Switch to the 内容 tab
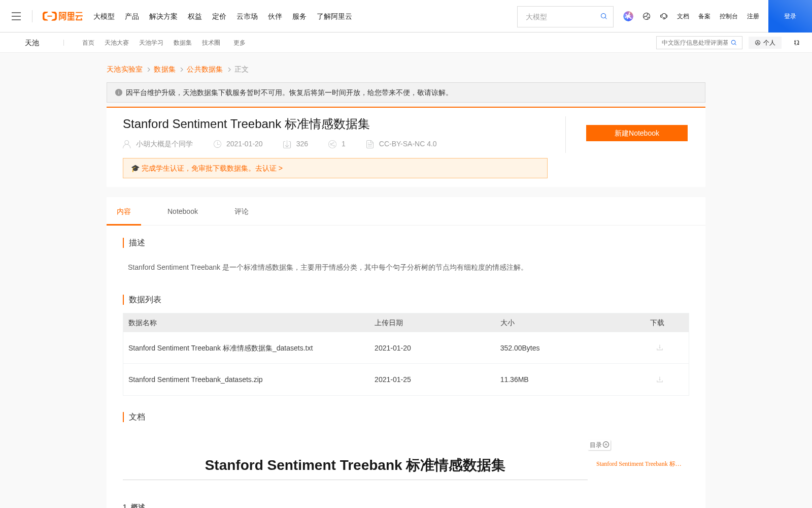The height and width of the screenshot is (508, 812). (124, 211)
